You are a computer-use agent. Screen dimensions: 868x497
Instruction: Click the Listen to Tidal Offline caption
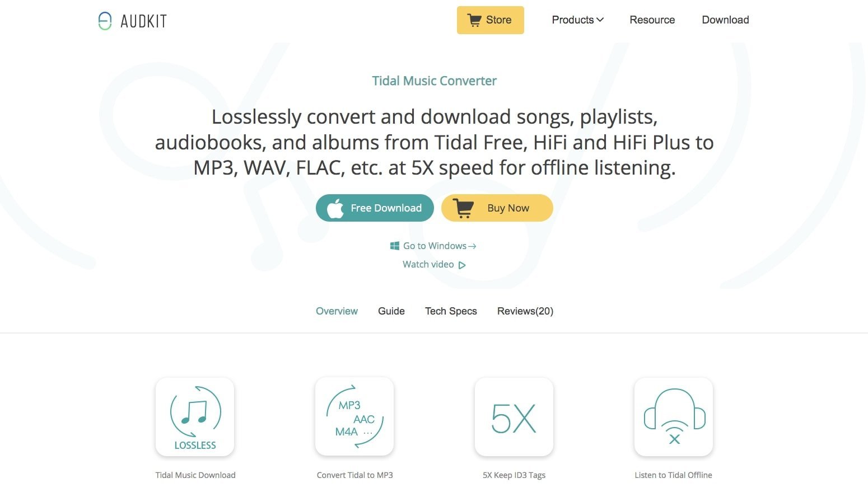(x=674, y=475)
